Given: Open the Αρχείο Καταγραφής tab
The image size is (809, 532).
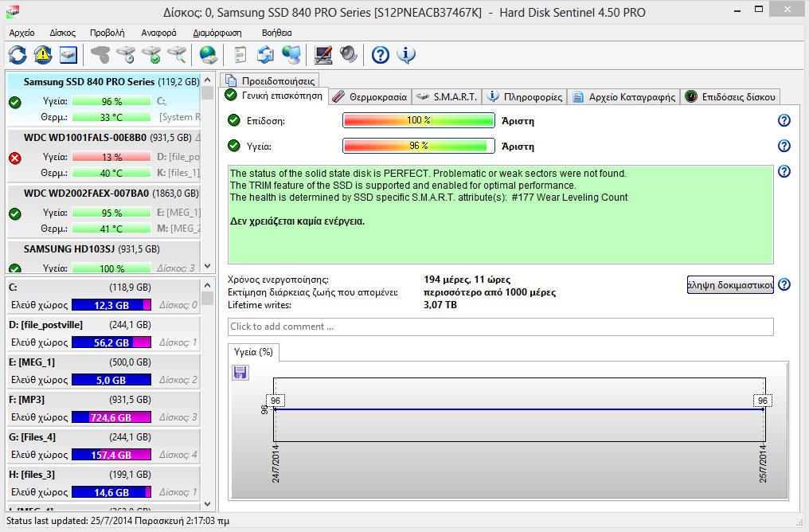Looking at the screenshot, I should point(623,97).
